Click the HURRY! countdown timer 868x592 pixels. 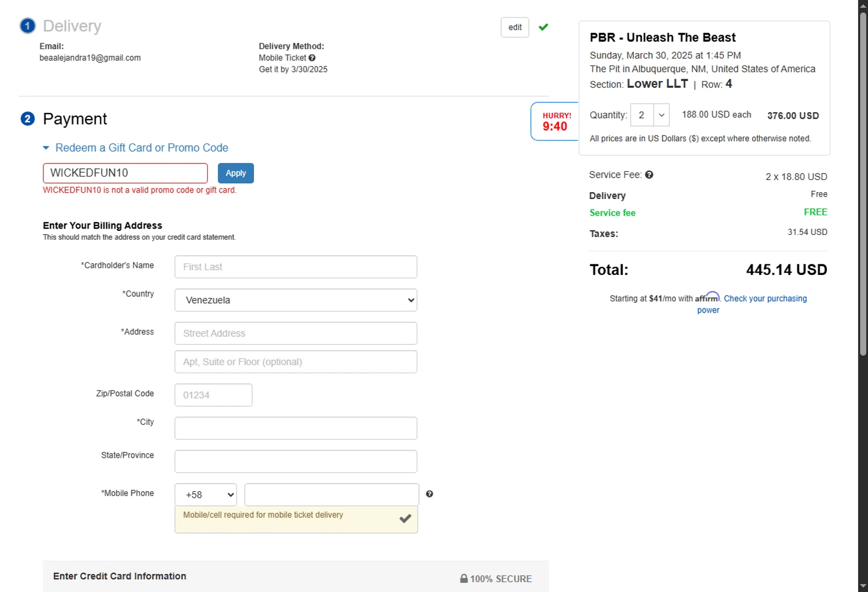[556, 122]
